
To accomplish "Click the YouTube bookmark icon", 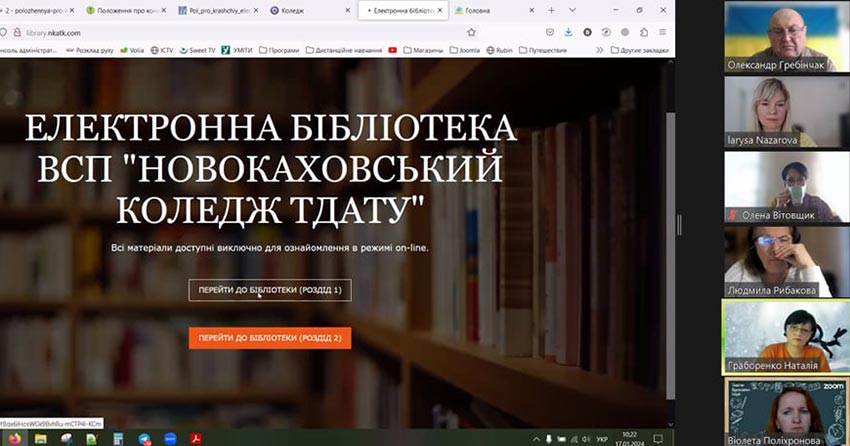I will (392, 49).
